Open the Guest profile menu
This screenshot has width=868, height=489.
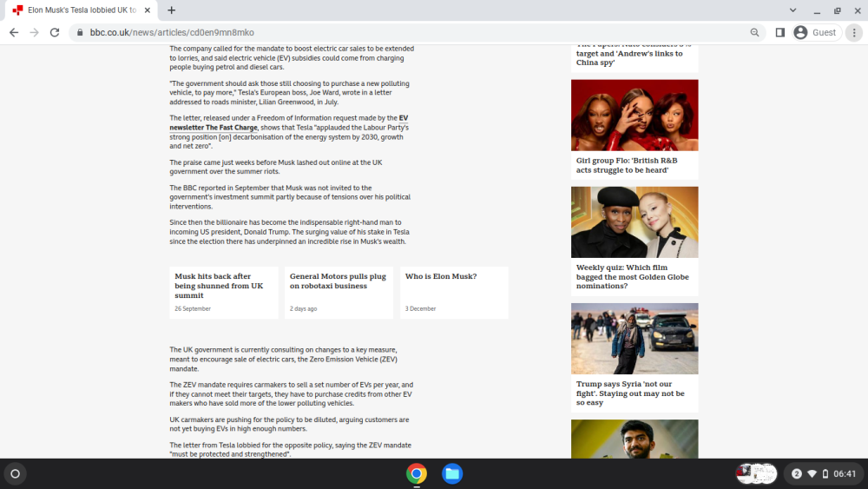(x=816, y=33)
